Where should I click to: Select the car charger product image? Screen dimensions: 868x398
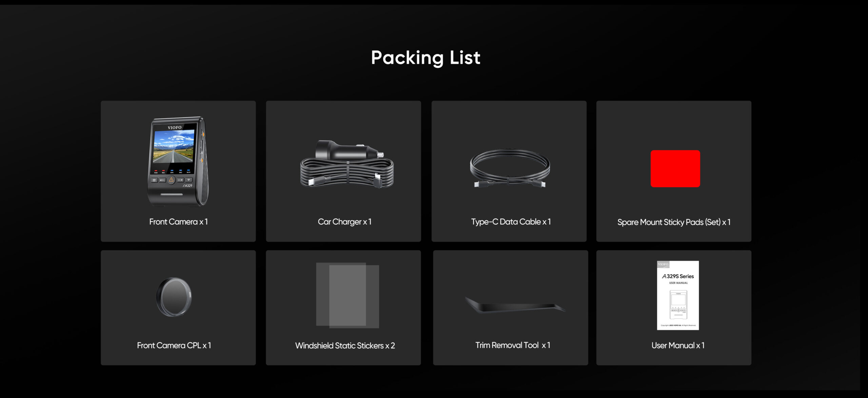coord(347,164)
